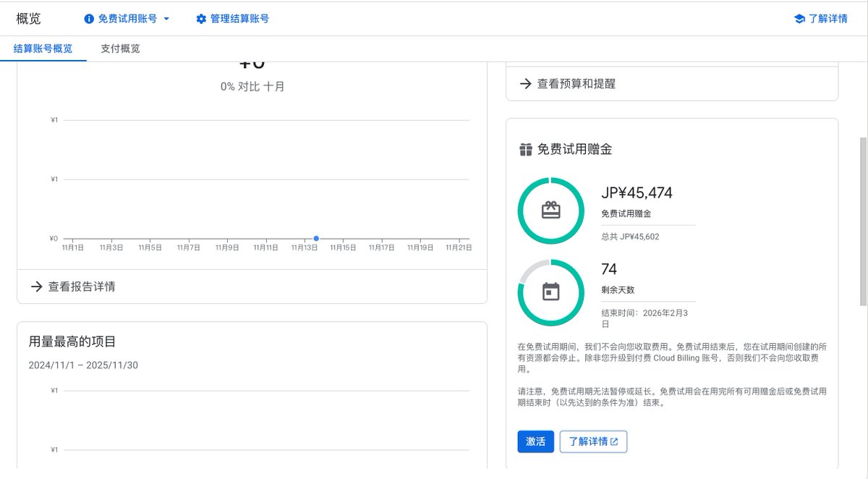The image size is (868, 479).
Task: Click the arrow icon before 查看预算和提醒
Action: [x=526, y=84]
